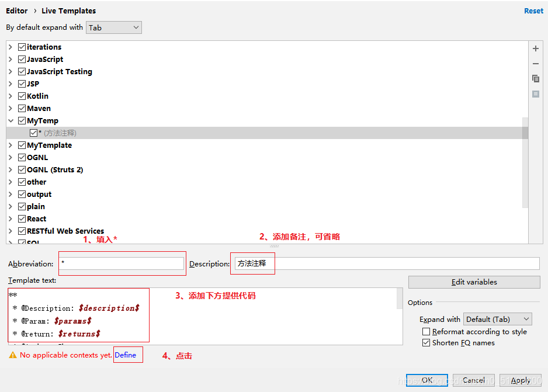Click the warning icon beside No applicable contexts
This screenshot has width=548, height=392.
(13, 355)
